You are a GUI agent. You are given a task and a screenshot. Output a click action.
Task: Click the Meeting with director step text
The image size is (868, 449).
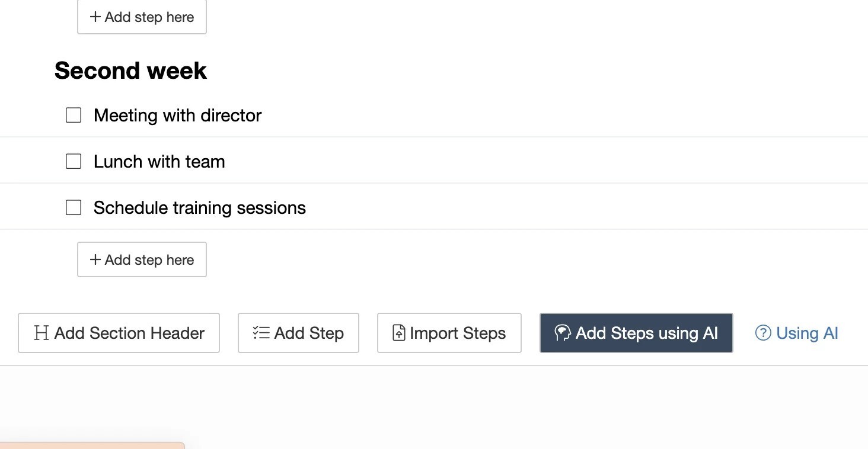(x=177, y=115)
